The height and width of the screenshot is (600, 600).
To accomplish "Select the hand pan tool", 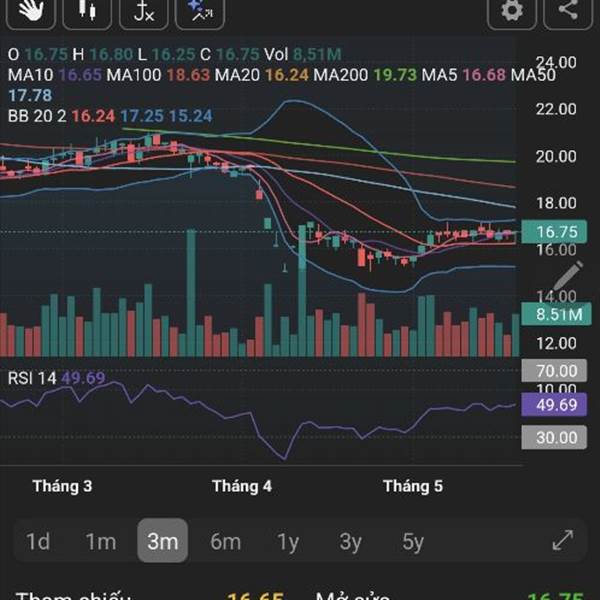I will point(31,11).
